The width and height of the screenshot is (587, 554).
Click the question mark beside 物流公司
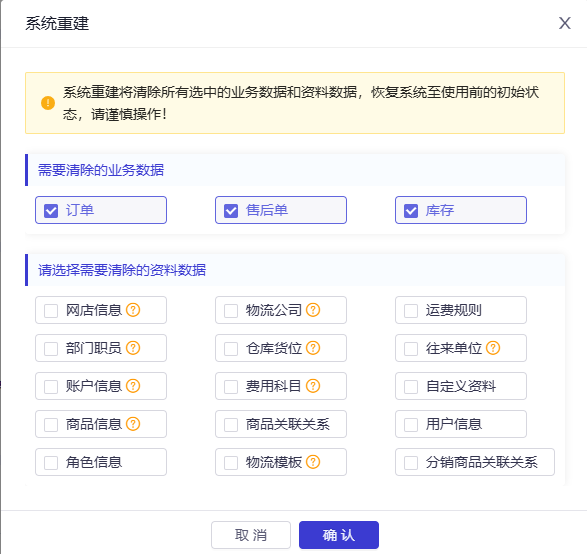313,310
